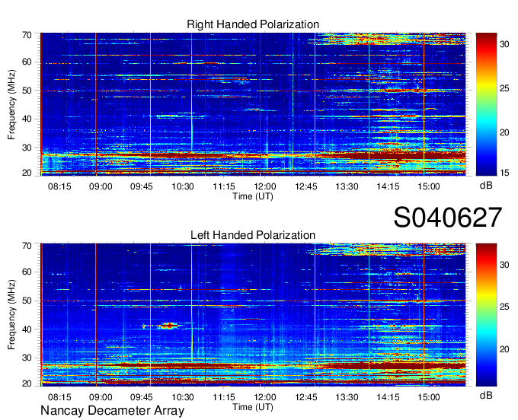518x420 pixels.
Task: Click the 20 MHz tick on Left Handed plot
Action: click(x=27, y=383)
